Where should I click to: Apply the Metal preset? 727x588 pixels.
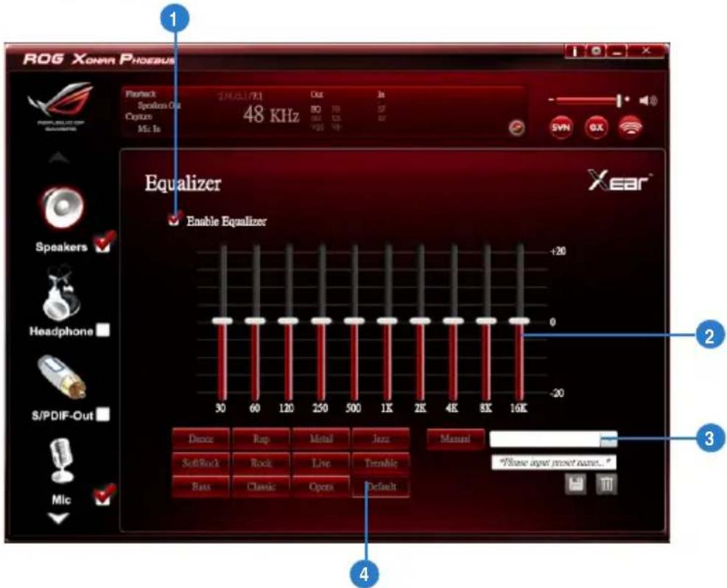pos(321,438)
